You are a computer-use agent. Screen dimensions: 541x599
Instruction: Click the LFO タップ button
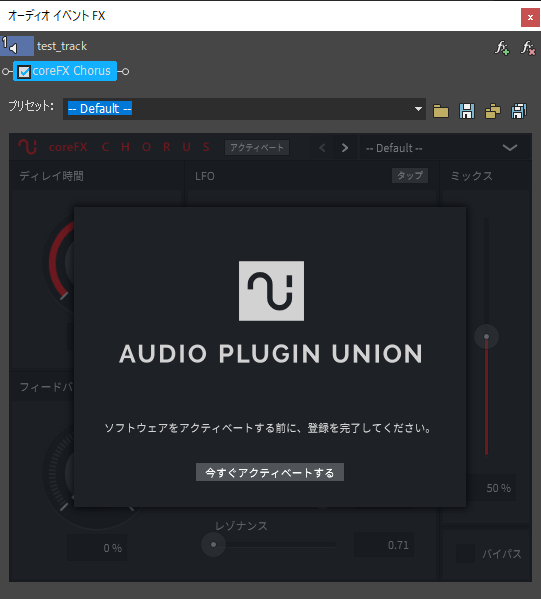tap(410, 176)
